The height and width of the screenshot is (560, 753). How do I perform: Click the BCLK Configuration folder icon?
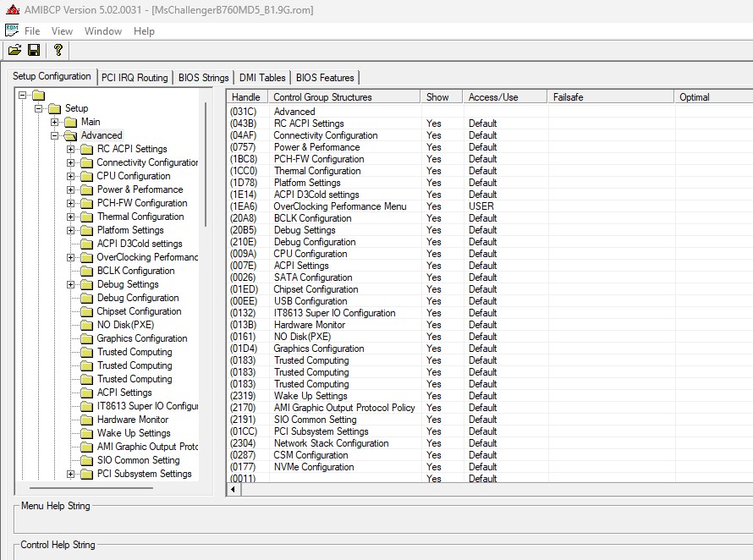(x=86, y=271)
